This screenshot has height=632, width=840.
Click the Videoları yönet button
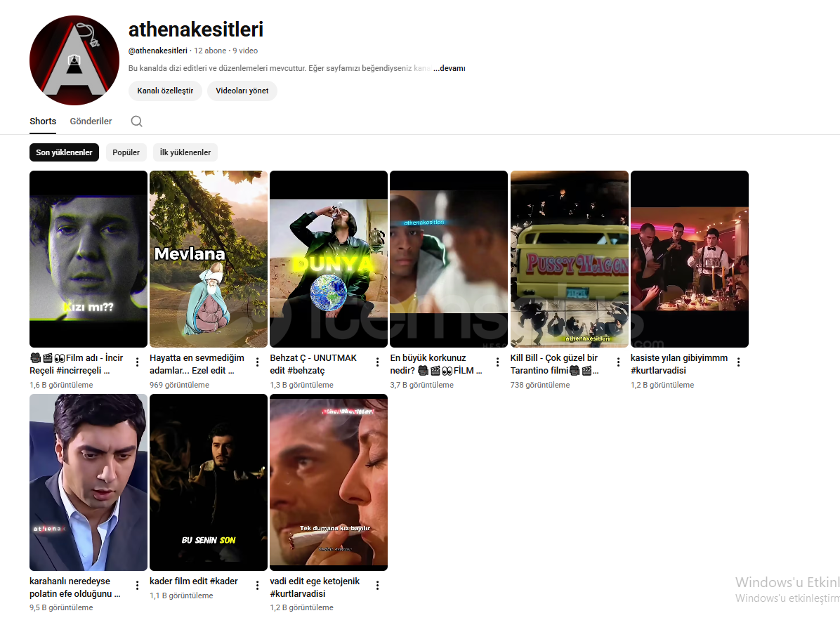[x=242, y=91]
